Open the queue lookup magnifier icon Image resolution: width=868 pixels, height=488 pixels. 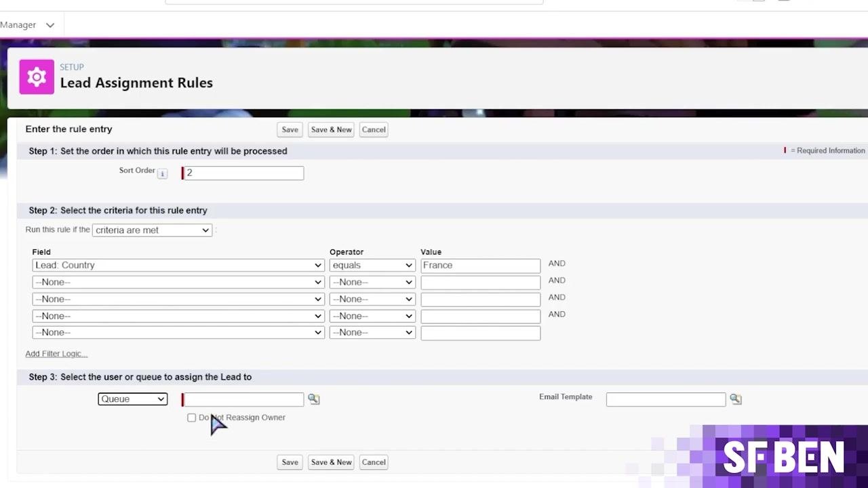[x=313, y=399]
